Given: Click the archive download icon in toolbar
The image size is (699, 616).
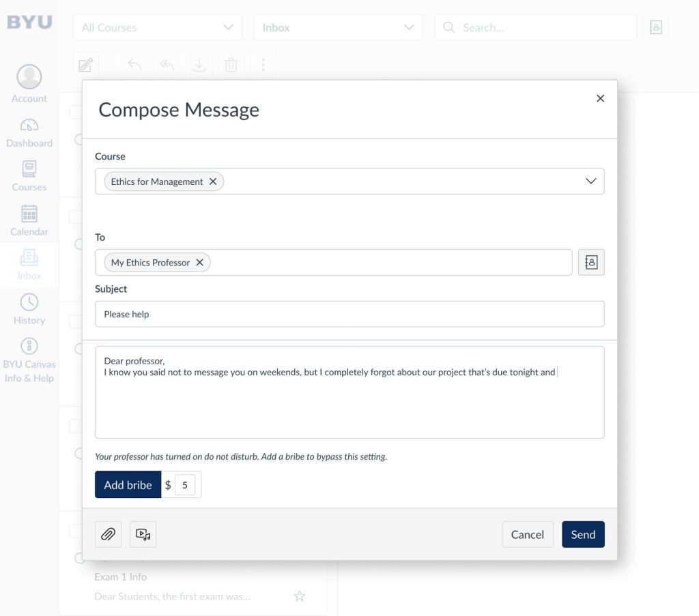Looking at the screenshot, I should 199,65.
